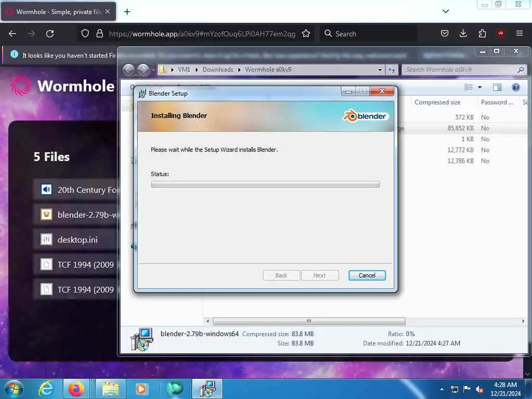Screen dimensions: 532x399
Task: Switch to the Blender installer taskbar item
Action: (x=207, y=389)
